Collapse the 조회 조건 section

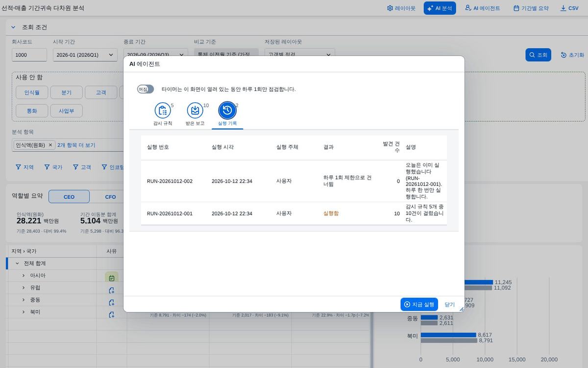(13, 27)
